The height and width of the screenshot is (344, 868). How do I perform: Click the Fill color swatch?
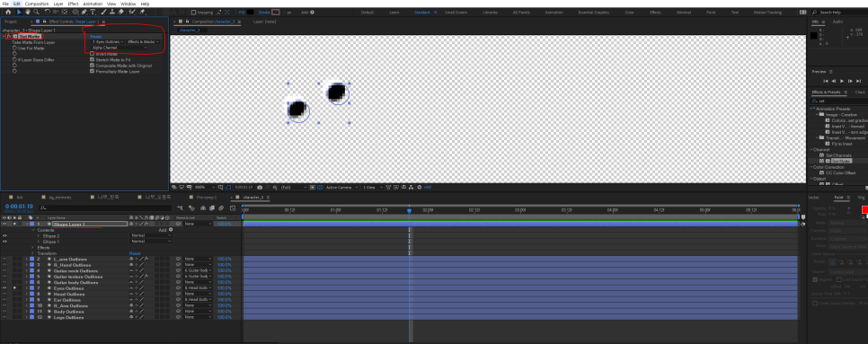(250, 12)
